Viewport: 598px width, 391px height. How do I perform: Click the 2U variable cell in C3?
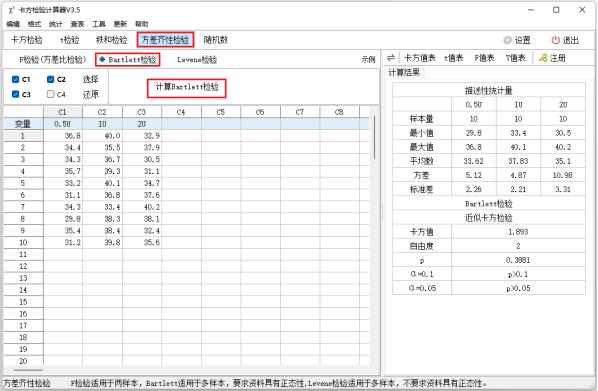point(142,124)
